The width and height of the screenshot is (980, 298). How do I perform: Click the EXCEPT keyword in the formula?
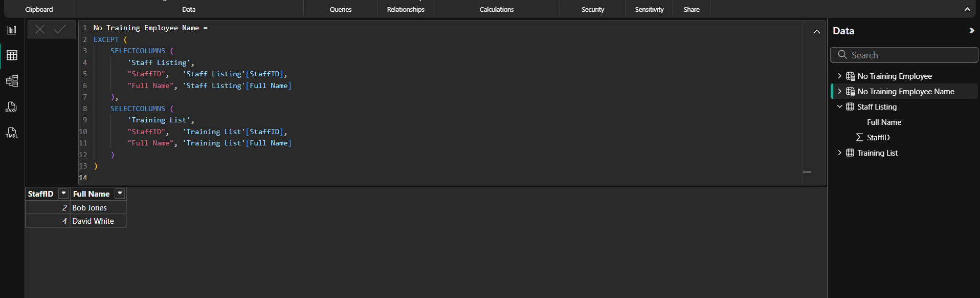(x=106, y=39)
